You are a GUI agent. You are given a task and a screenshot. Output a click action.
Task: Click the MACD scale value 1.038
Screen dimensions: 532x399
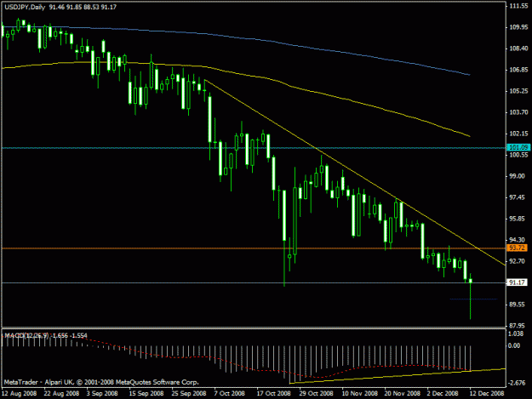click(516, 333)
